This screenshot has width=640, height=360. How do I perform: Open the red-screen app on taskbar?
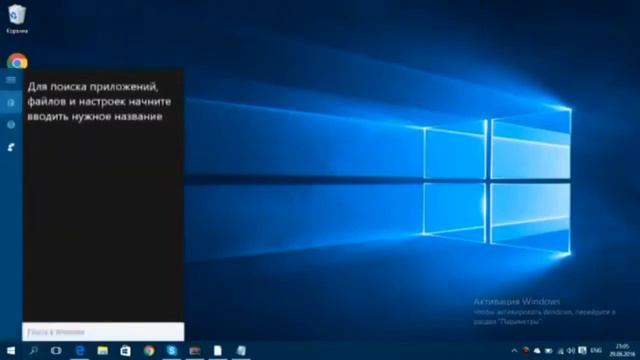[195, 351]
